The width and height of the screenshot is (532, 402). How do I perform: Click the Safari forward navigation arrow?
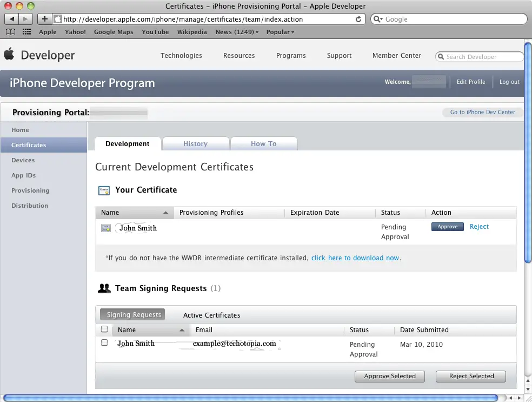pos(25,19)
